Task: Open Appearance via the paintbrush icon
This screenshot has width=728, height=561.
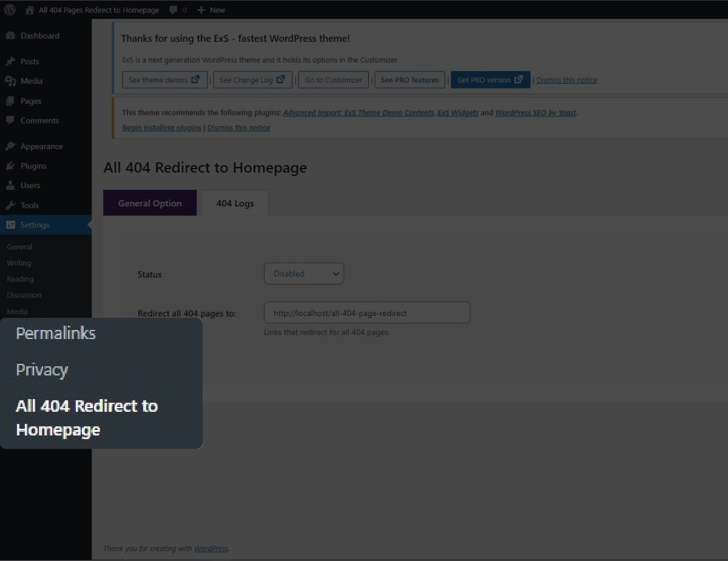Action: 10,146
